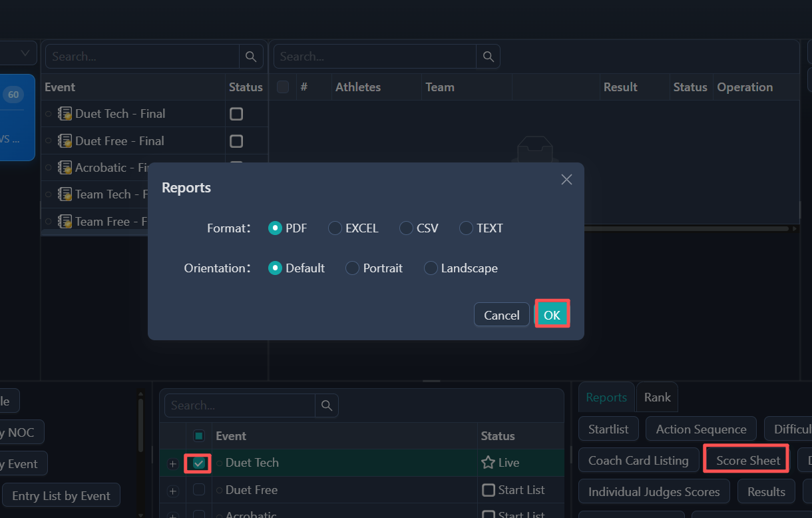This screenshot has height=518, width=812.
Task: Uncheck the Duet Tech event checkbox
Action: point(198,463)
